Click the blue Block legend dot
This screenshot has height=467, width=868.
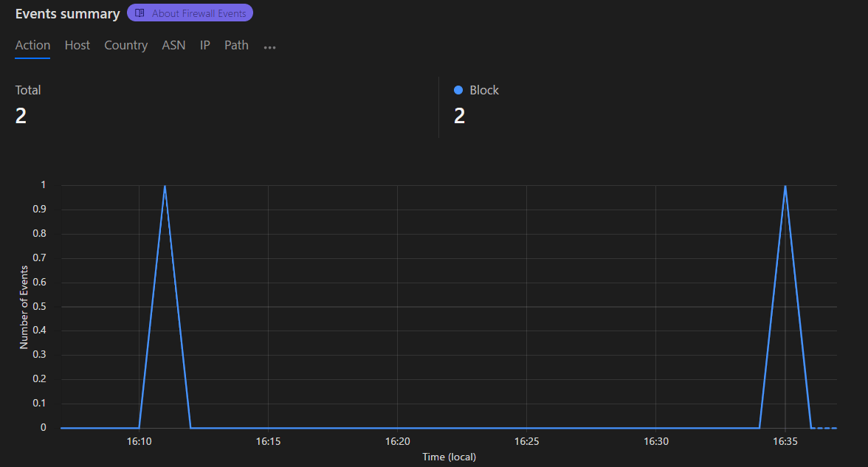click(458, 90)
